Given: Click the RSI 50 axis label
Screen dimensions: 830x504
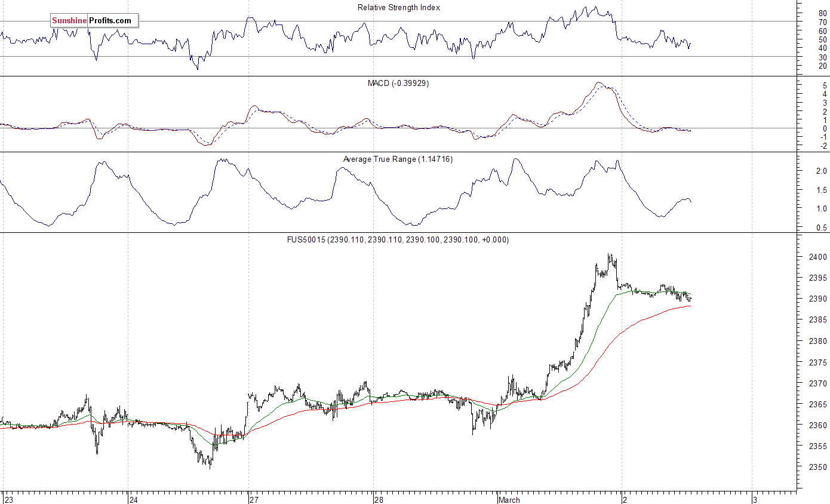Looking at the screenshot, I should [x=822, y=39].
